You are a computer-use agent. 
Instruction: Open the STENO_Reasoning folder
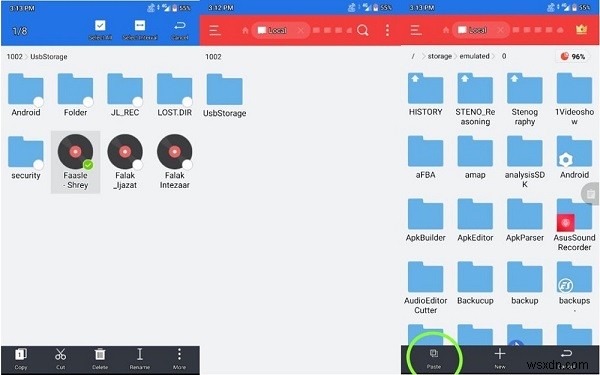[475, 99]
